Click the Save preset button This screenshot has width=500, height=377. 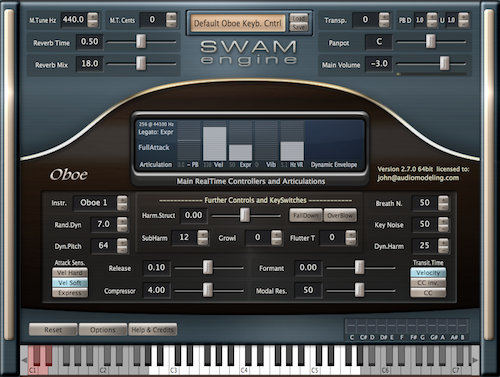click(299, 27)
